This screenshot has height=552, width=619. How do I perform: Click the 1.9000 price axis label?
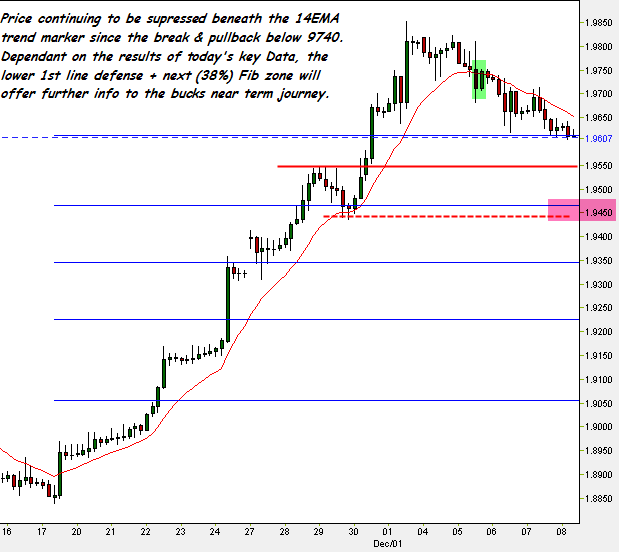[x=598, y=427]
